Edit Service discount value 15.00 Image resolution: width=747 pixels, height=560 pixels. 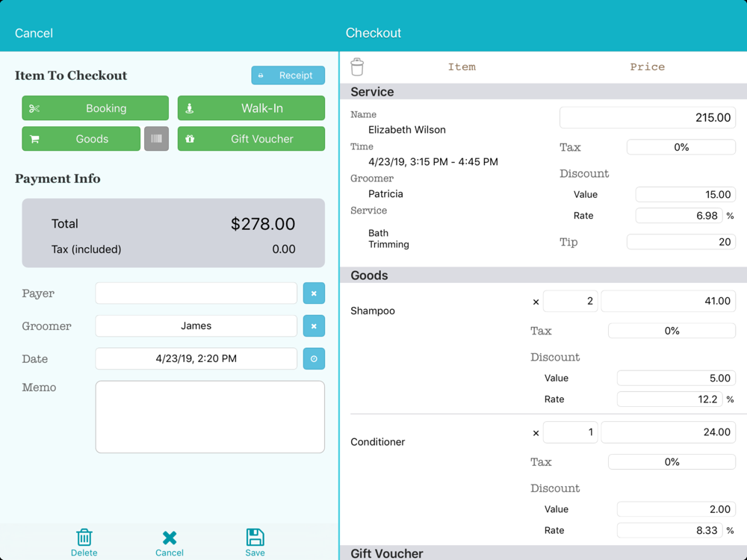tap(686, 194)
